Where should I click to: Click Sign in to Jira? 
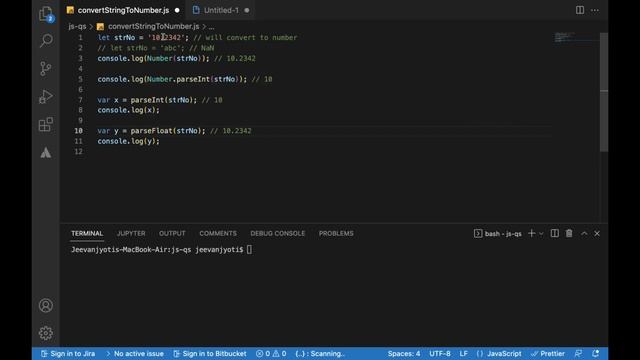point(68,353)
